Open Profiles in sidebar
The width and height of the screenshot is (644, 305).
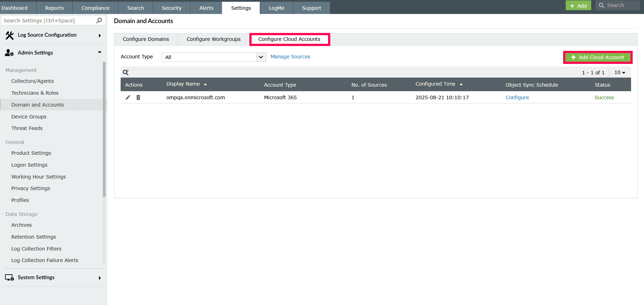tap(20, 200)
